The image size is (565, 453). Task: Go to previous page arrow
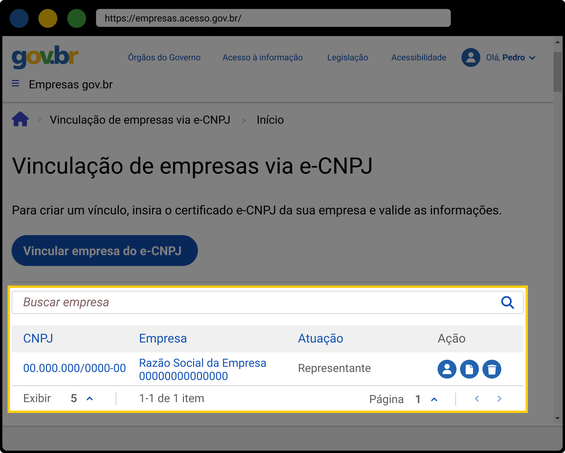point(477,399)
